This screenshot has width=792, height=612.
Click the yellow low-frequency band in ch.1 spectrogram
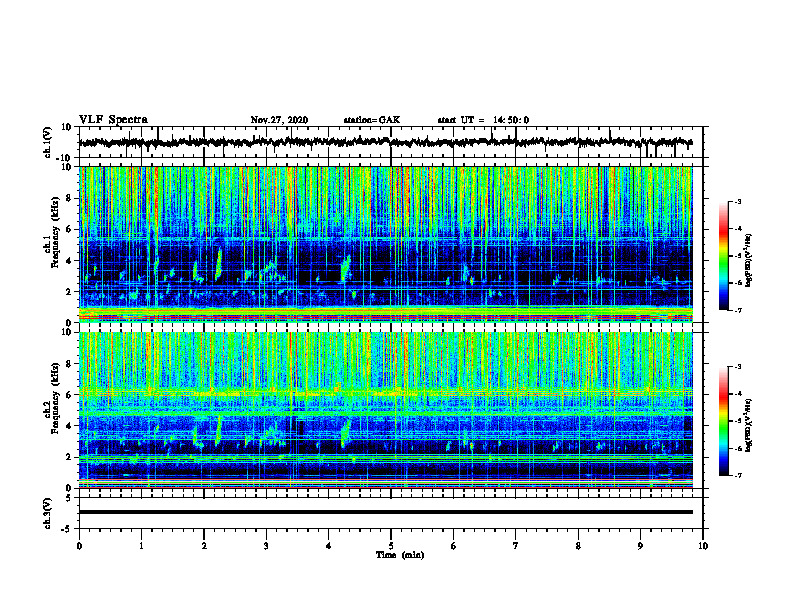coord(386,311)
